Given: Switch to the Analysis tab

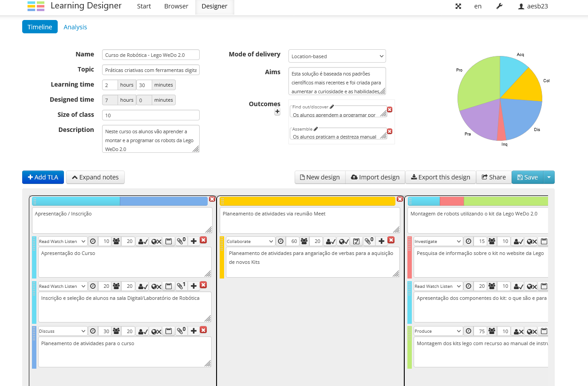Looking at the screenshot, I should (75, 27).
